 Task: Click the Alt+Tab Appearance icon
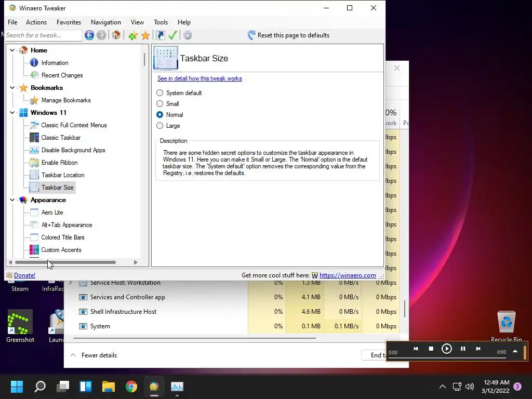(34, 224)
